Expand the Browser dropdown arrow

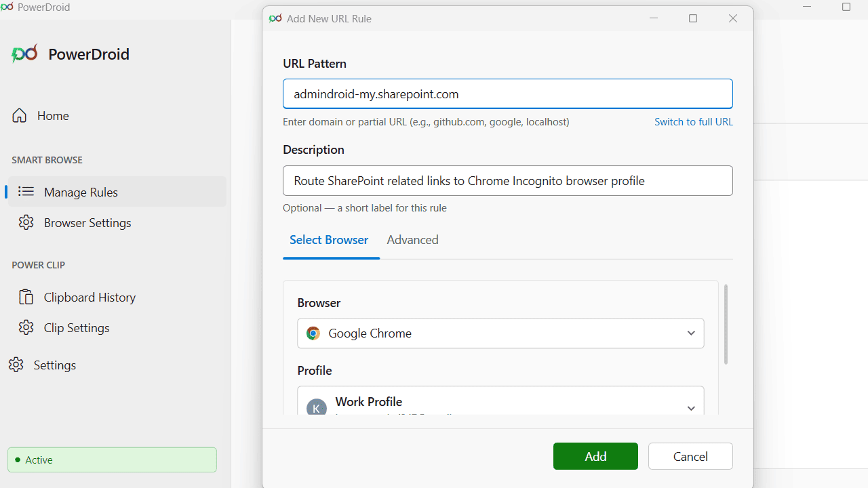point(691,333)
